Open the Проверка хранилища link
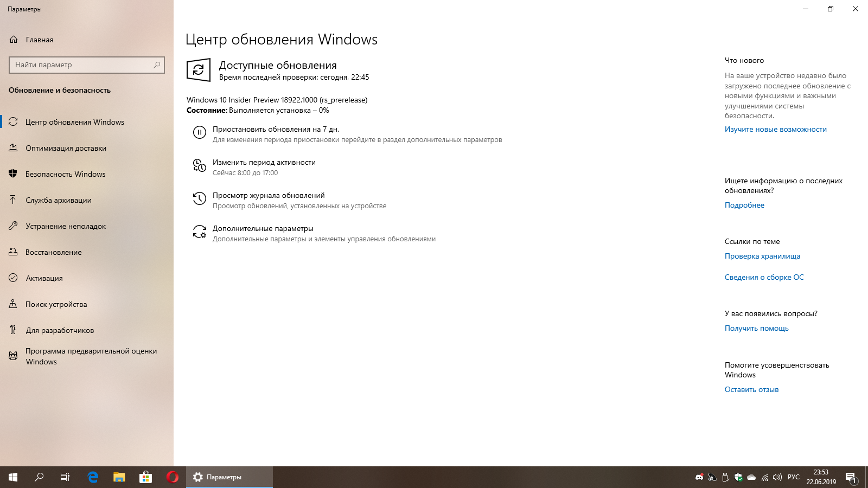Viewport: 868px width, 488px height. [762, 256]
